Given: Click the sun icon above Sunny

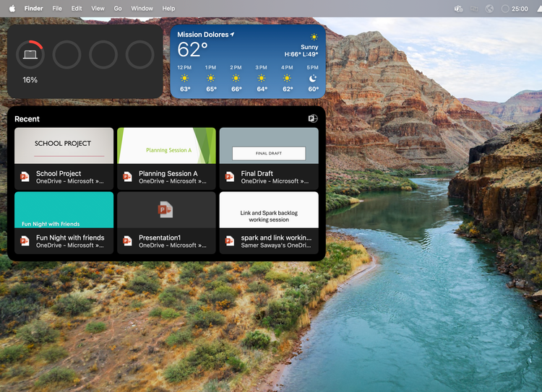Looking at the screenshot, I should pyautogui.click(x=314, y=37).
